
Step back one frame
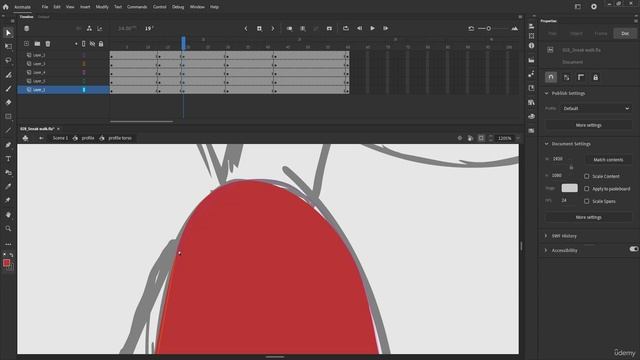pyautogui.click(x=359, y=29)
